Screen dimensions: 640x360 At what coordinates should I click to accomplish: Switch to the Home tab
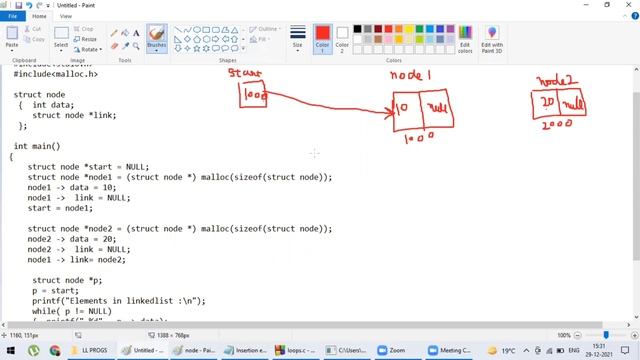click(x=39, y=16)
